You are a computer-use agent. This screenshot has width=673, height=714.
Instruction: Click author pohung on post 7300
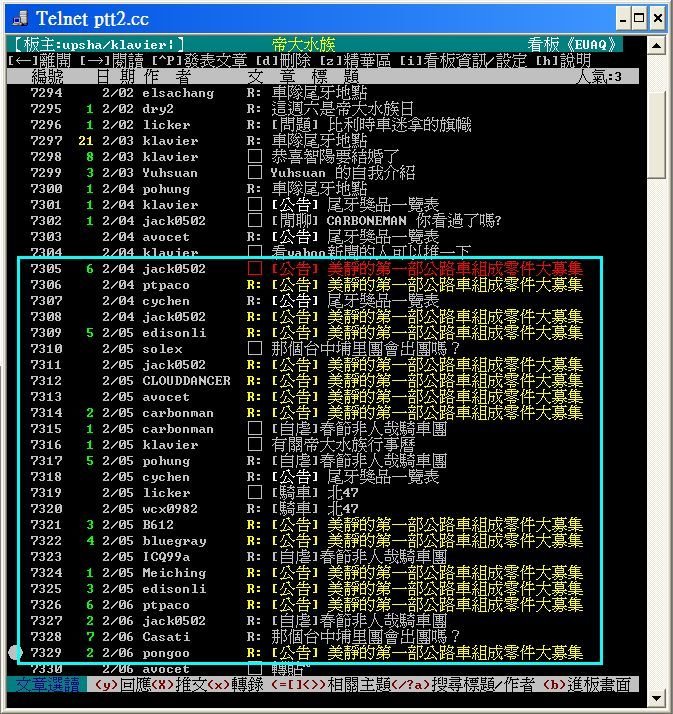click(166, 189)
